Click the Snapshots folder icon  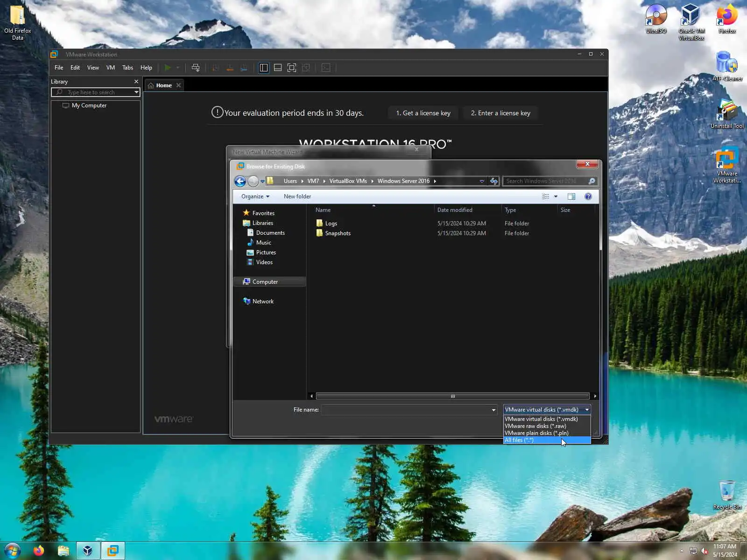[319, 233]
